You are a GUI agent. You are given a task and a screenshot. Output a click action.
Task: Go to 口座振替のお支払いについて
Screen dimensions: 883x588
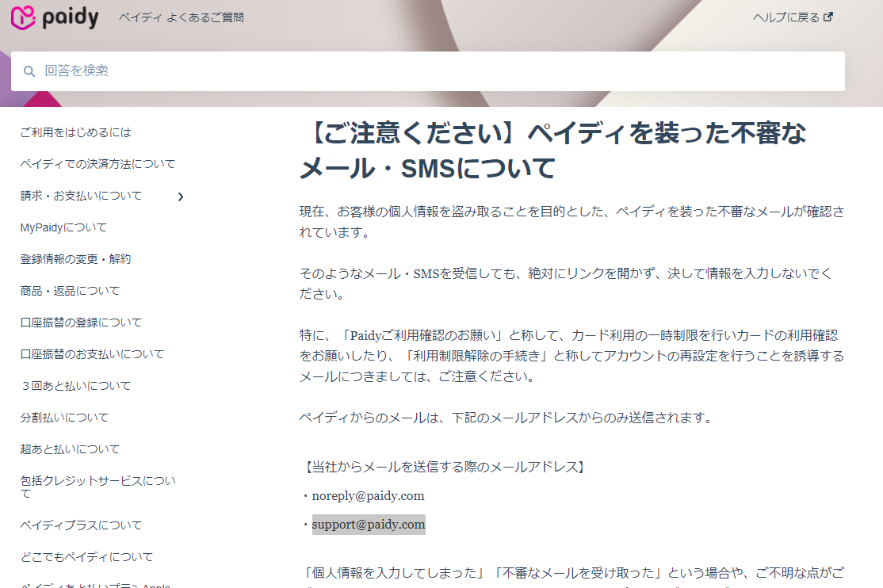[x=93, y=354]
